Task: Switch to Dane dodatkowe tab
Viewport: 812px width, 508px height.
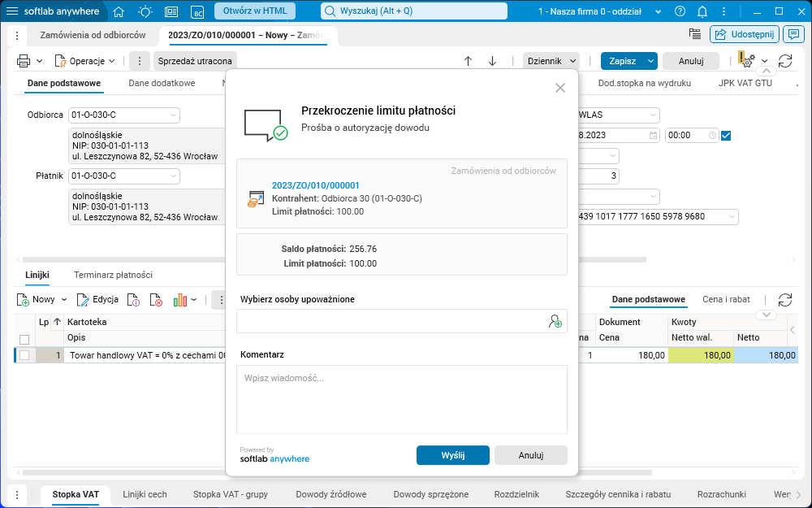Action: (x=162, y=83)
